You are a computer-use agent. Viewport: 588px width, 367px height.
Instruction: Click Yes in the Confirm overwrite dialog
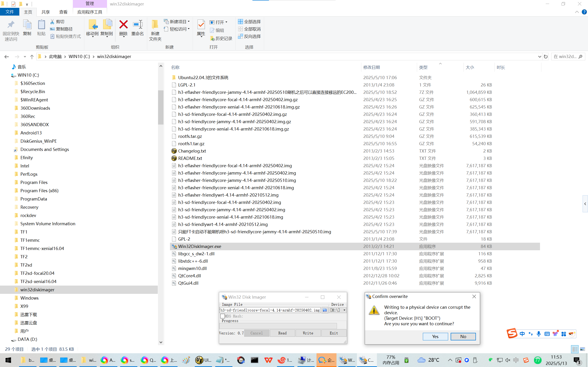[x=435, y=336]
